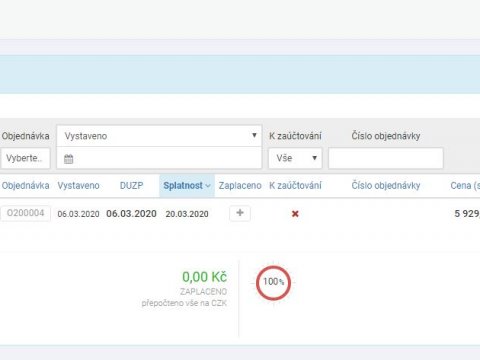Click the date range input field

click(159, 158)
